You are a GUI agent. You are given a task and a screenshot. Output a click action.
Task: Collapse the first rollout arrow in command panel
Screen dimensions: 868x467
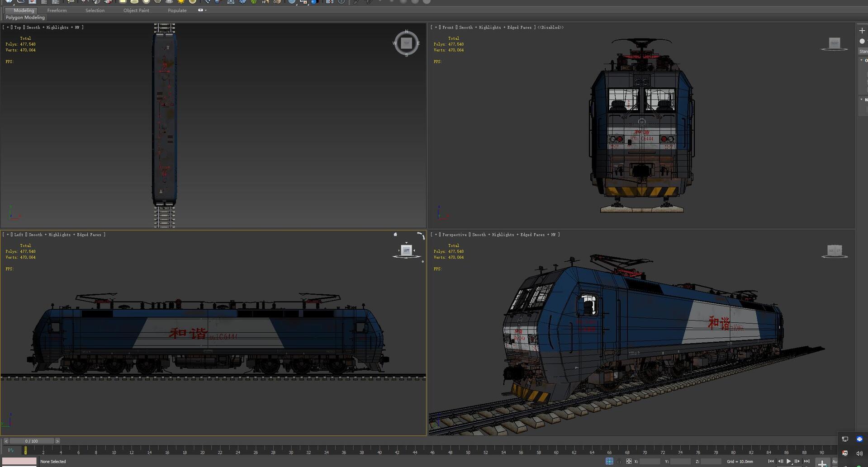(862, 60)
